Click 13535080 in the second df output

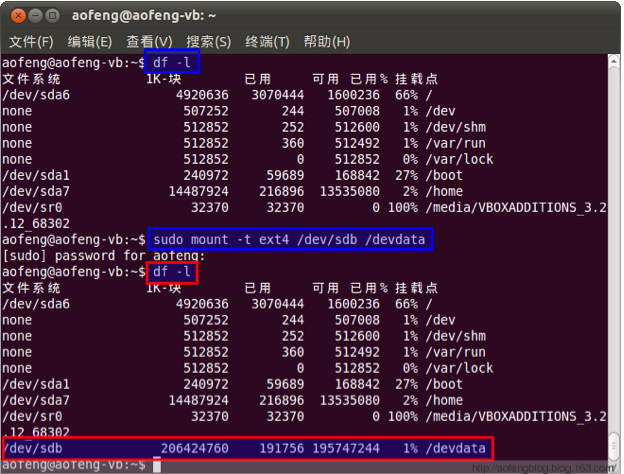click(350, 400)
